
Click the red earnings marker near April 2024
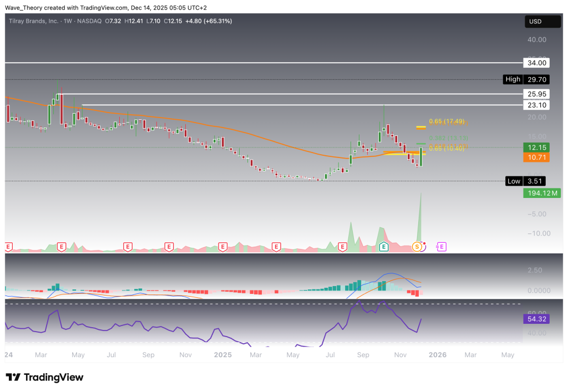pyautogui.click(x=61, y=246)
